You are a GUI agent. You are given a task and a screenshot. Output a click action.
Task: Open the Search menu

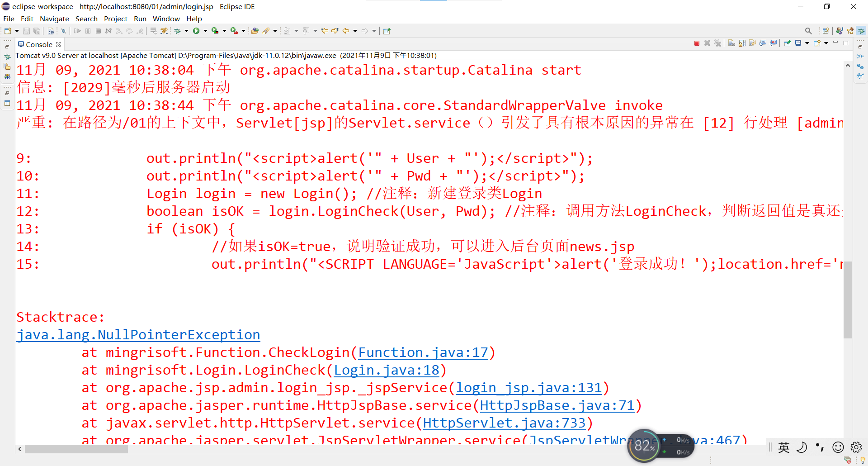[x=86, y=19]
